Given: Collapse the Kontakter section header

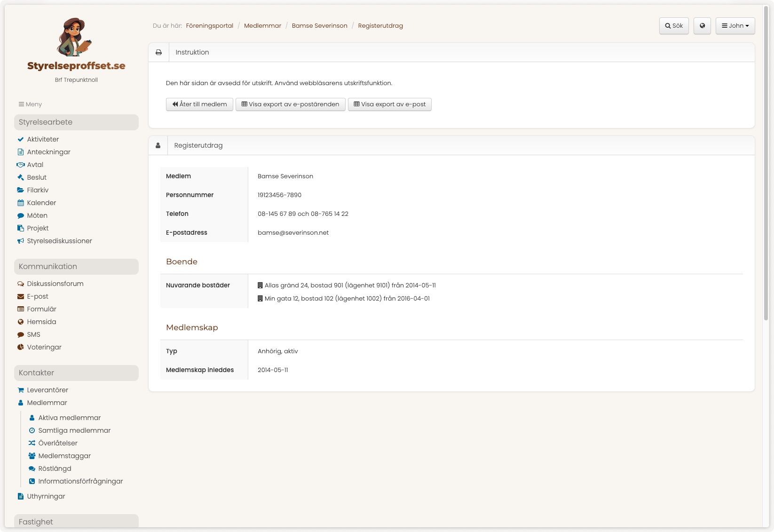Looking at the screenshot, I should pyautogui.click(x=76, y=373).
